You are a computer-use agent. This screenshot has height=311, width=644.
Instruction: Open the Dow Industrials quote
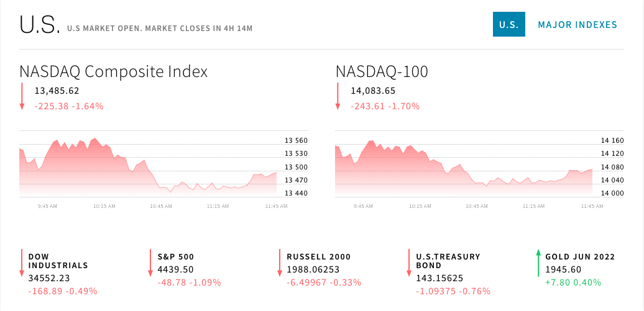point(58,261)
